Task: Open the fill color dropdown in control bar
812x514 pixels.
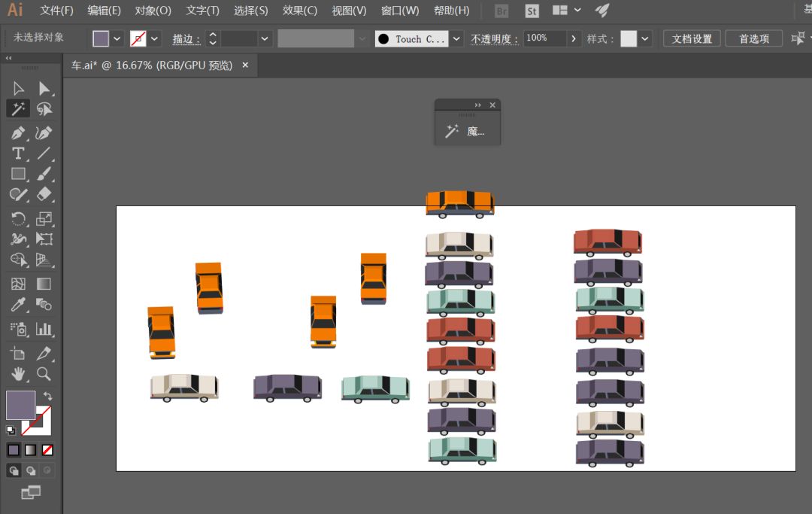Action: point(117,39)
